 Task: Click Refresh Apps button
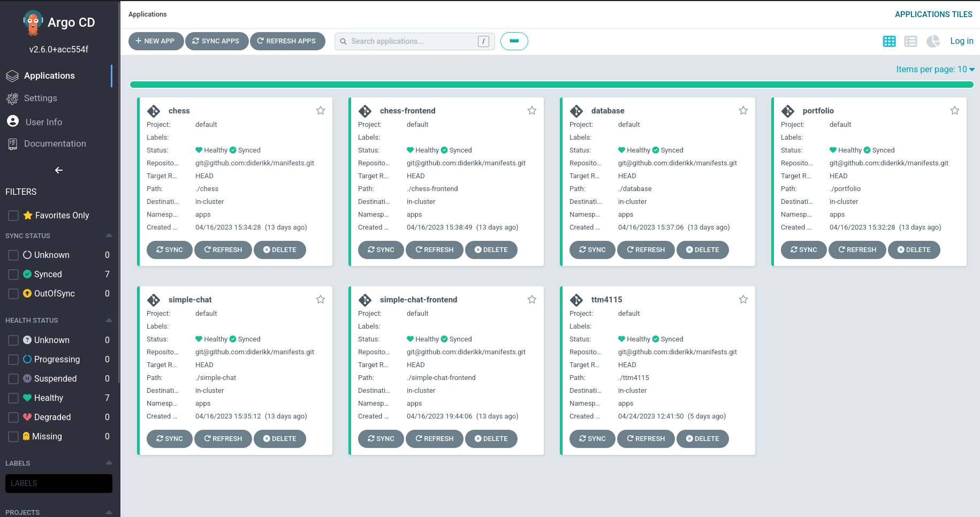(x=287, y=41)
